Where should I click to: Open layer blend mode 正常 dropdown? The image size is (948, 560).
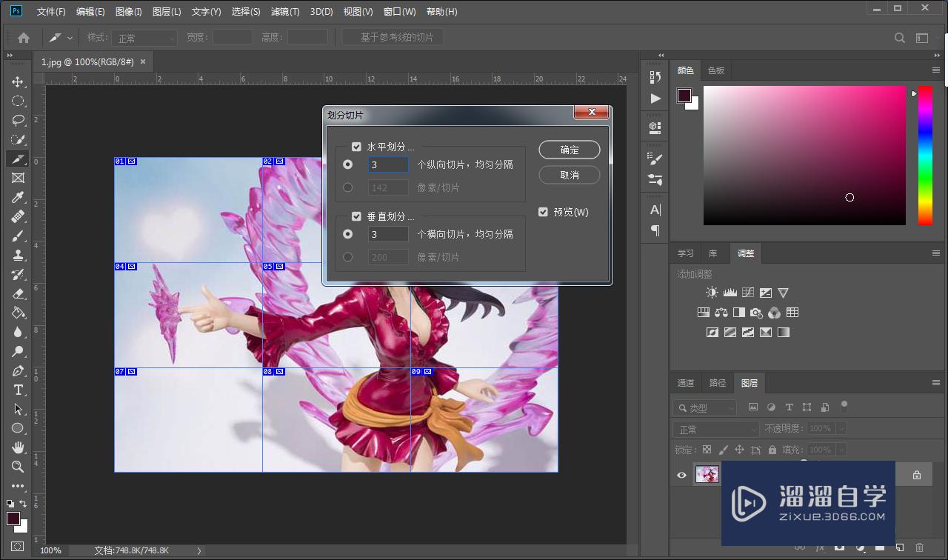pos(716,429)
